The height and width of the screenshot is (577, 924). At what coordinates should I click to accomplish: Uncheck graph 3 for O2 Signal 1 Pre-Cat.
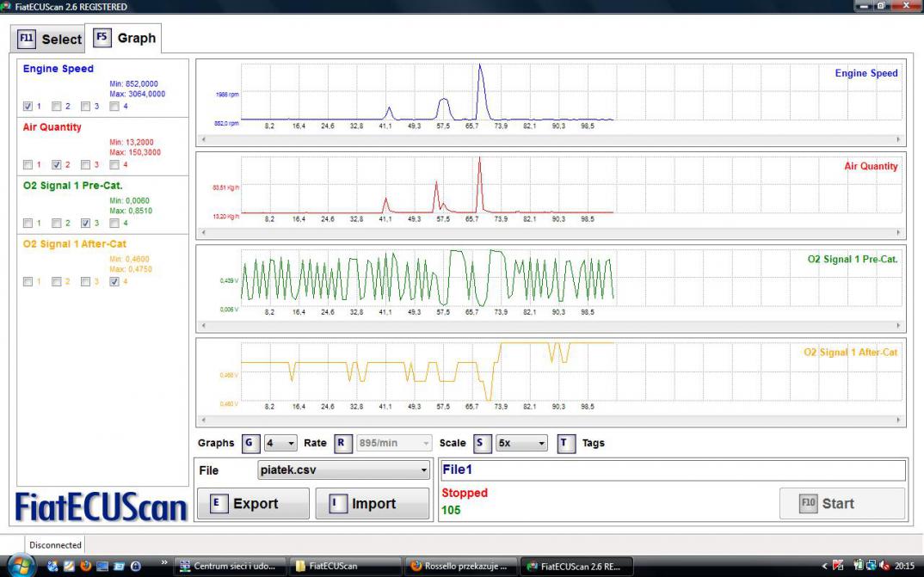(85, 223)
